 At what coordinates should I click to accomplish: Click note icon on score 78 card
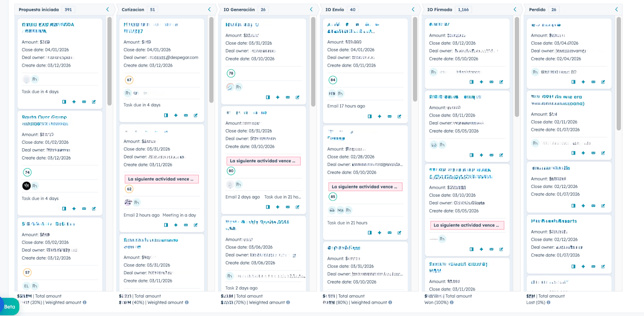click(297, 97)
